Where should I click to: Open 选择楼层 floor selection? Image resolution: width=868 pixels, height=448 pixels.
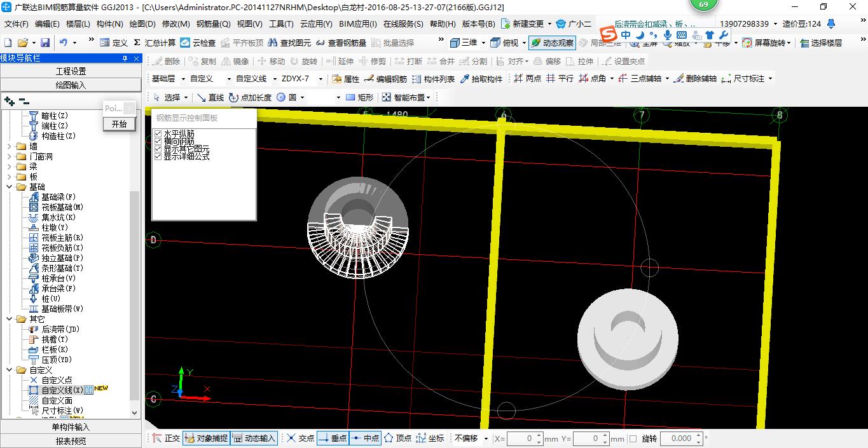821,43
